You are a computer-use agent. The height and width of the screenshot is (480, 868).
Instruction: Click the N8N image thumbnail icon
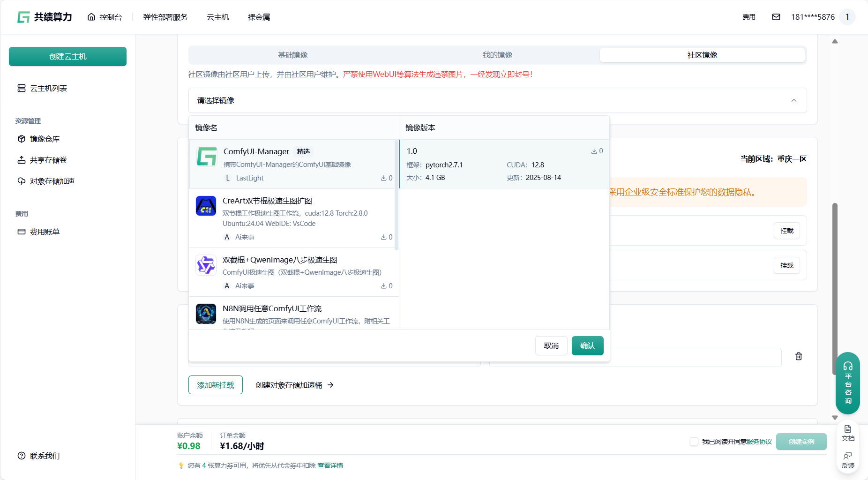(x=206, y=314)
